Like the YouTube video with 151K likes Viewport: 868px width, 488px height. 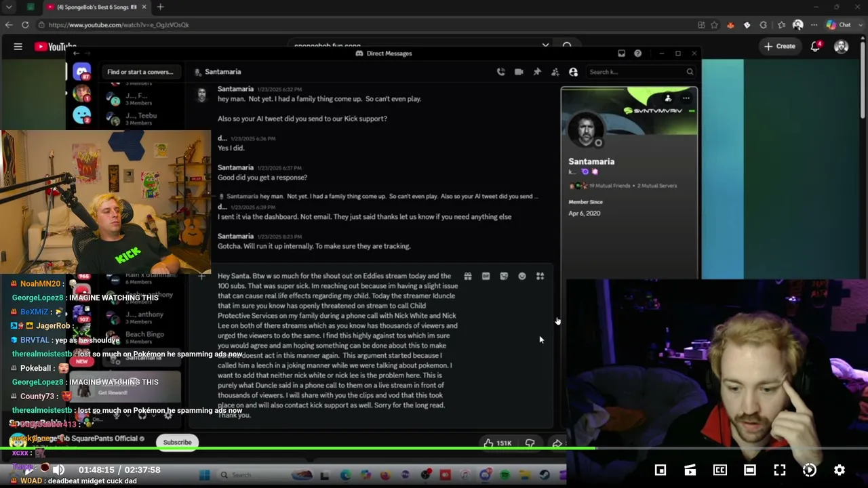coord(497,443)
